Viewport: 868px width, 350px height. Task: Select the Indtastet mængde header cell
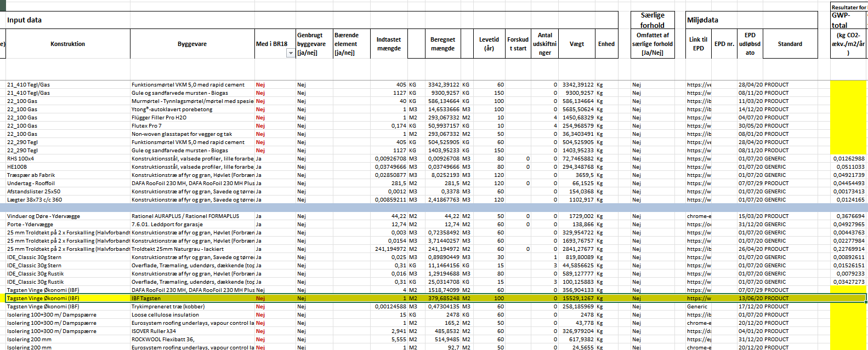click(x=389, y=44)
